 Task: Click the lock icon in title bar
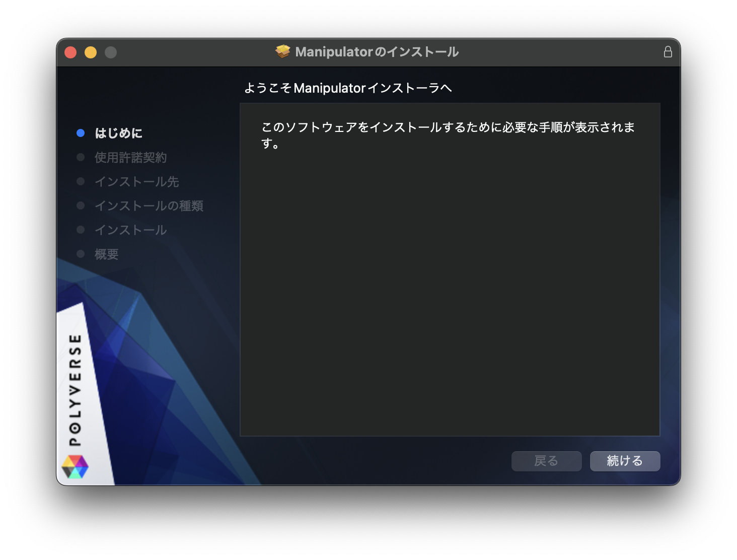[x=668, y=52]
